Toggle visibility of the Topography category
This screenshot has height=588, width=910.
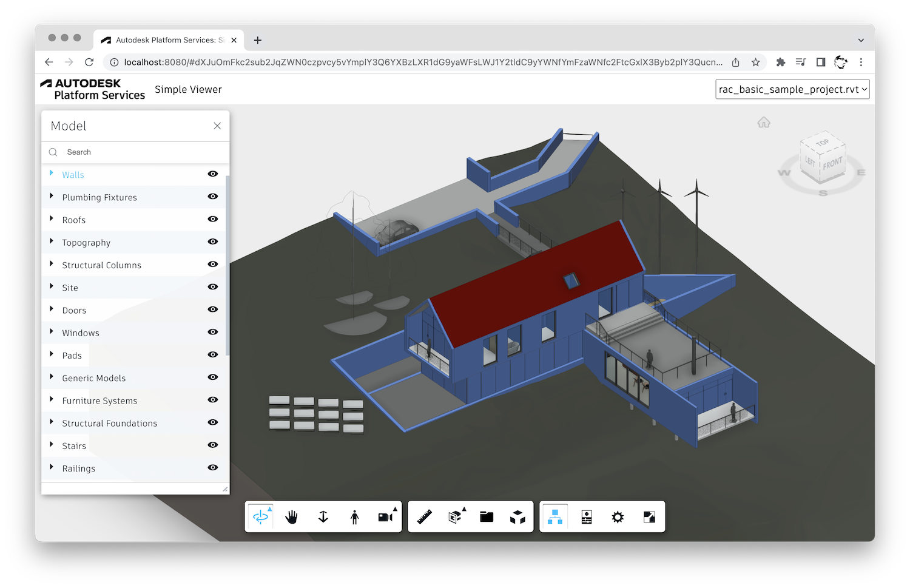click(x=213, y=242)
